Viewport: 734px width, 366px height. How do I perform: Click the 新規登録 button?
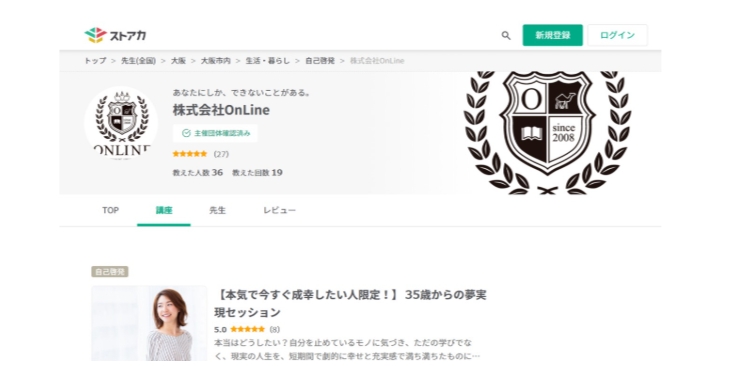(x=552, y=35)
